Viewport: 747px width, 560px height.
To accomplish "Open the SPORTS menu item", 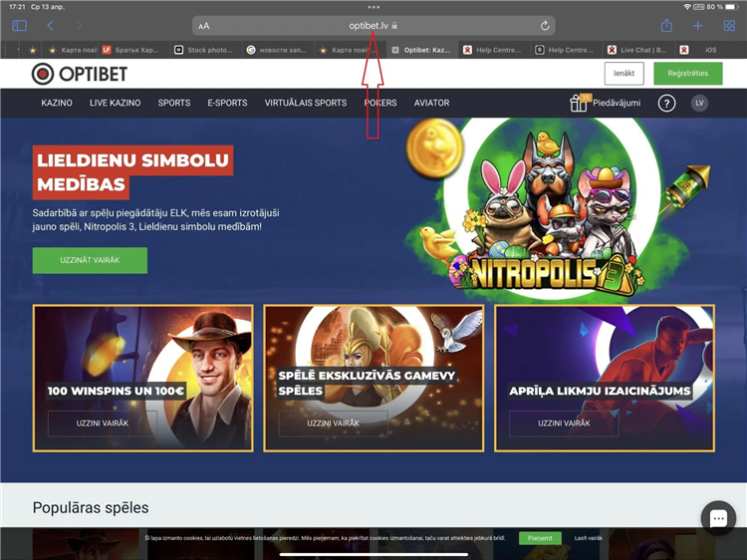I will coord(174,103).
